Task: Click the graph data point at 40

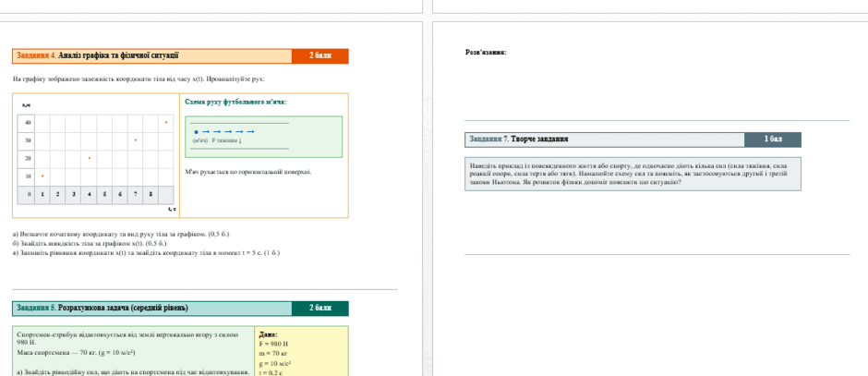Action: (166, 122)
